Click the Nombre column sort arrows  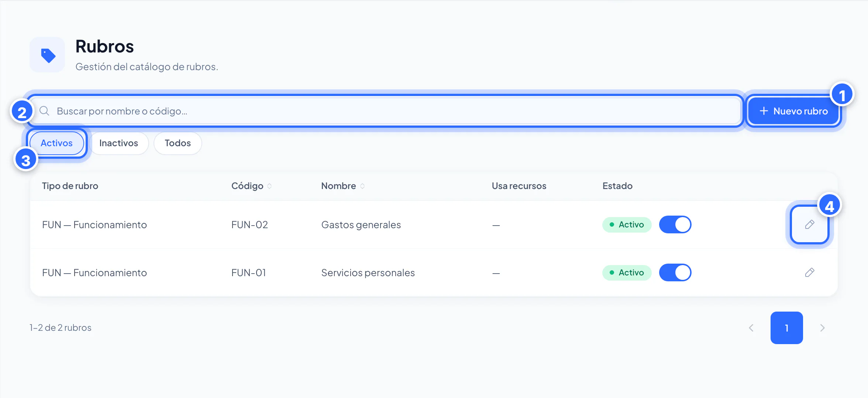click(x=362, y=186)
